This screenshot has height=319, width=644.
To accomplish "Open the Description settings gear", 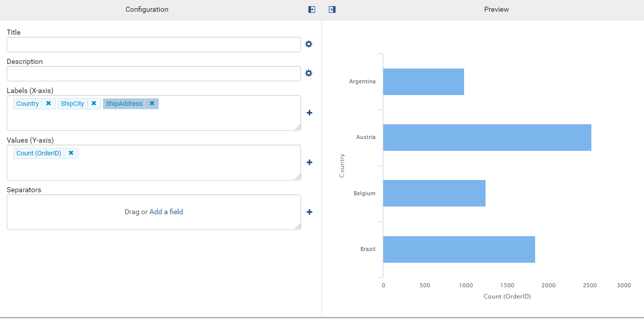I will (x=309, y=73).
